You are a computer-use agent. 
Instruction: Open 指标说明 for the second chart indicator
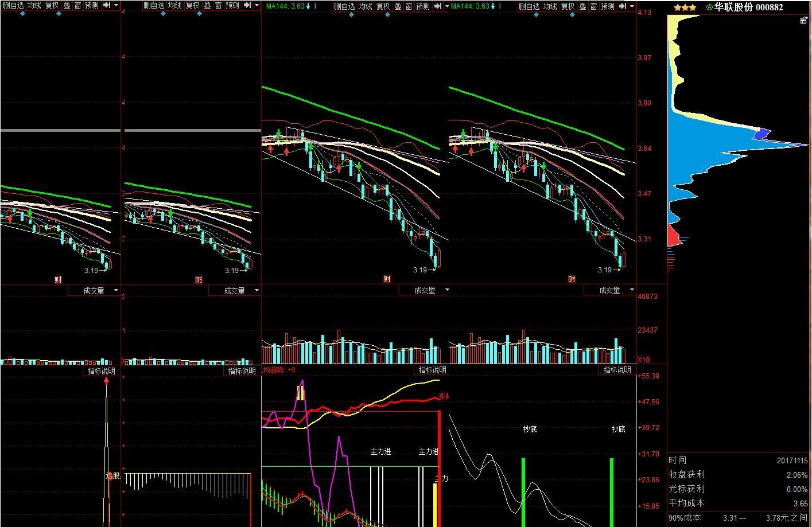tap(242, 371)
